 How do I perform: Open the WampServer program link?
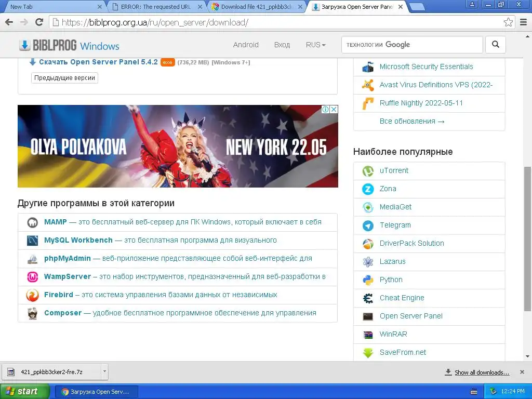[x=68, y=276]
